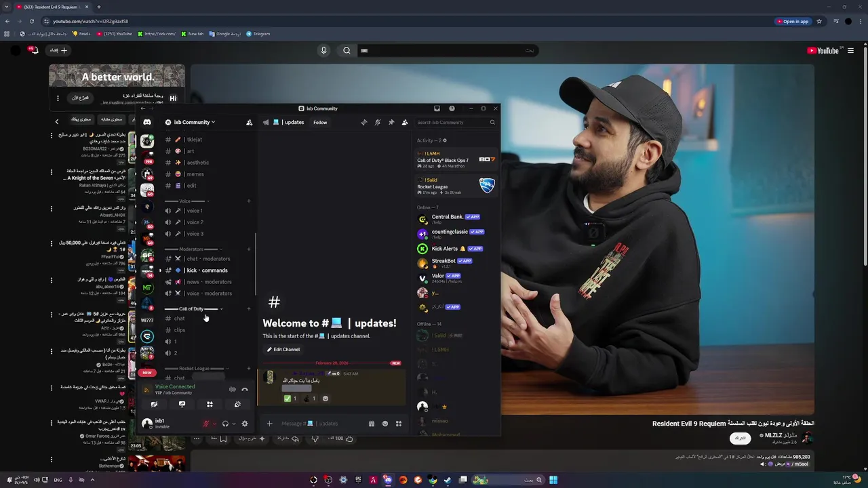Create channel in Call of Duty category
The height and width of the screenshot is (488, 868).
(x=249, y=309)
